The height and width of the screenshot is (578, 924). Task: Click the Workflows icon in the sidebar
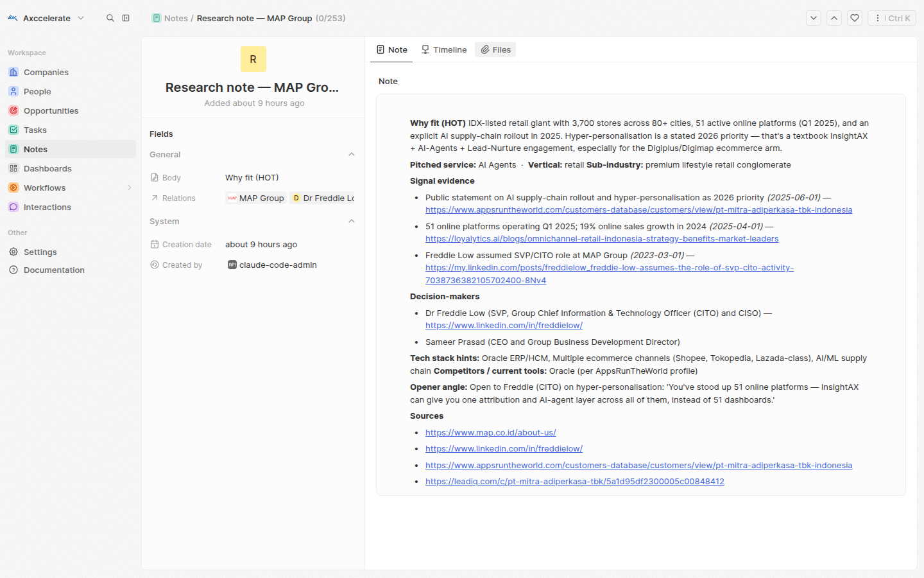[13, 188]
